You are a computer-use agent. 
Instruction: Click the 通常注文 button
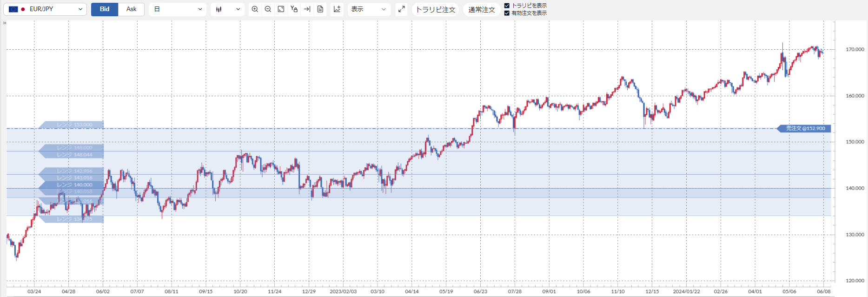pyautogui.click(x=482, y=9)
